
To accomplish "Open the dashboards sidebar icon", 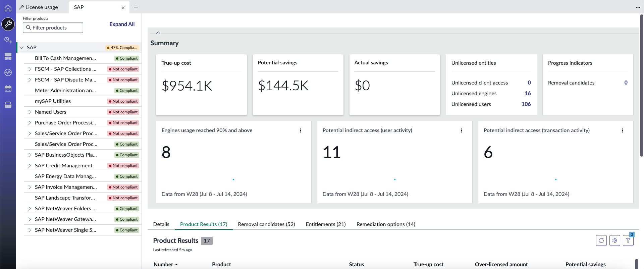I will 8,56.
